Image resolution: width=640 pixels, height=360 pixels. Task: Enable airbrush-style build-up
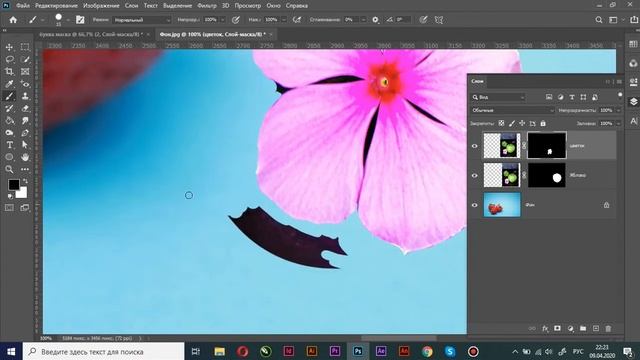tap(297, 20)
